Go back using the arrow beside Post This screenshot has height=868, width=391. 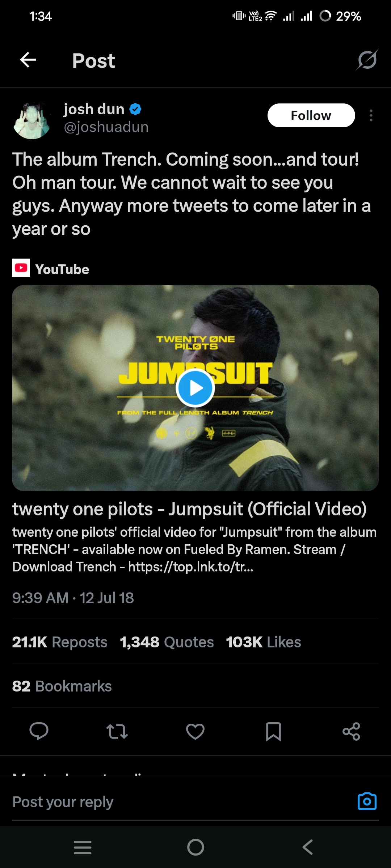coord(28,60)
